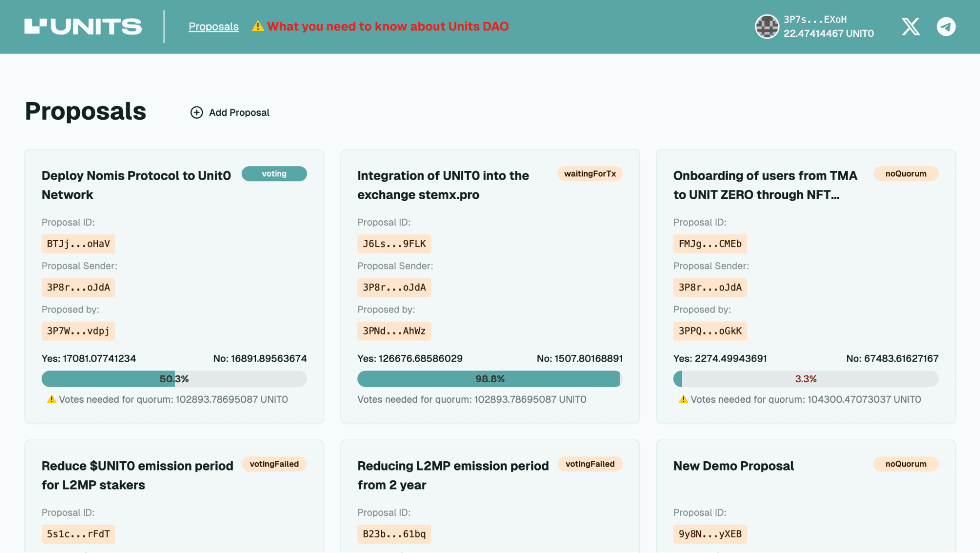Click the Proposals page heading
This screenshot has width=980, height=553.
point(86,111)
